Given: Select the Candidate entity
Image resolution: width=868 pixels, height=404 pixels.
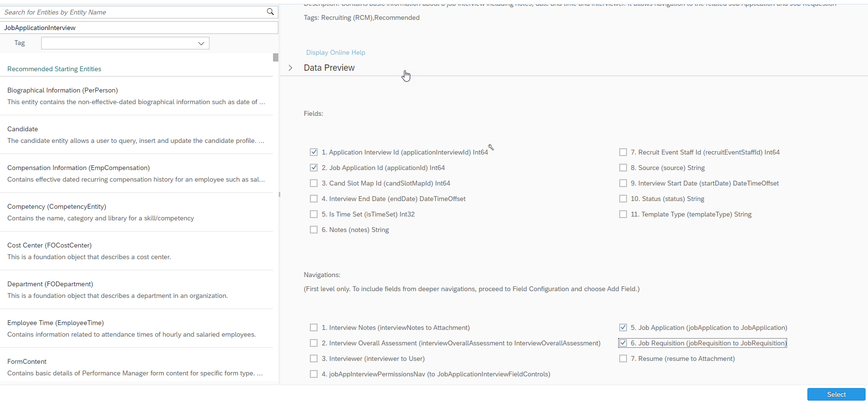Looking at the screenshot, I should pyautogui.click(x=136, y=135).
